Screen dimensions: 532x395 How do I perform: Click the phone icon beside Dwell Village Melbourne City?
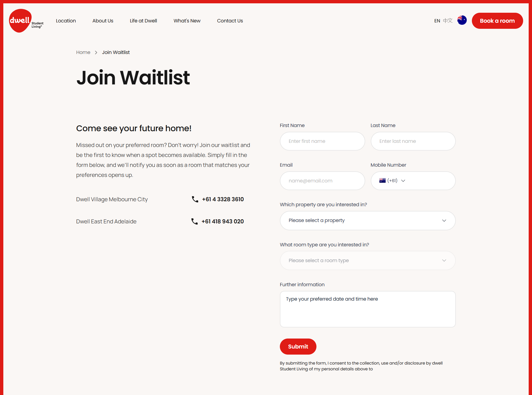click(195, 199)
